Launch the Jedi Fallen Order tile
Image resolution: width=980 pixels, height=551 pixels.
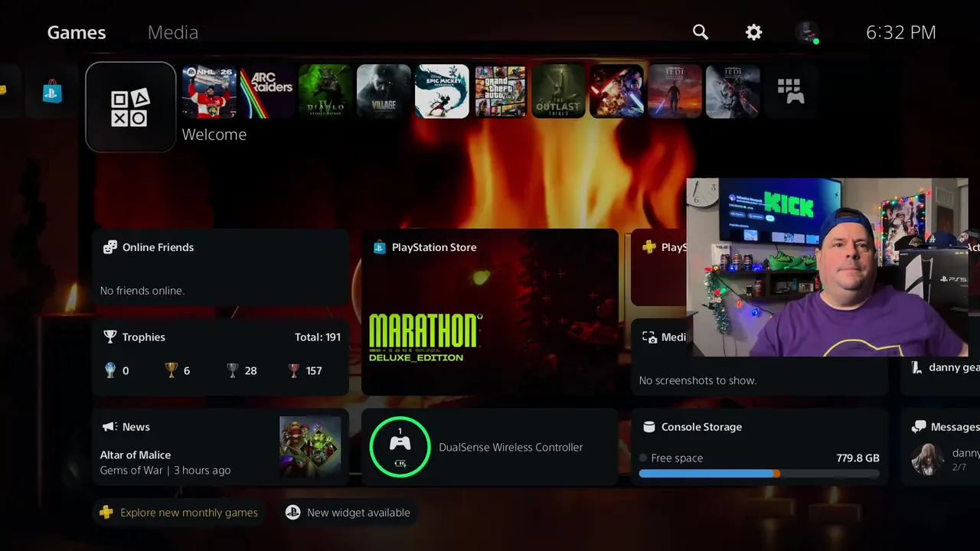[x=733, y=91]
